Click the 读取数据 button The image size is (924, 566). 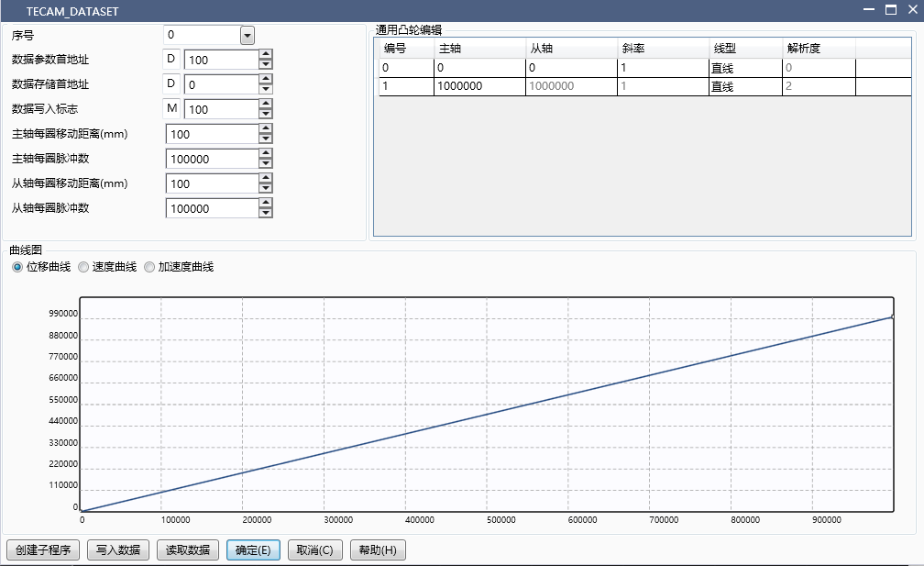coord(188,549)
